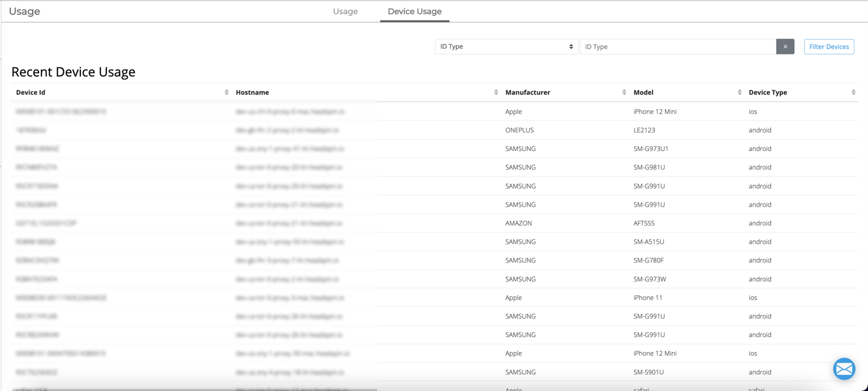Click the Recent Device Usage heading
This screenshot has width=868, height=391.
(x=73, y=72)
